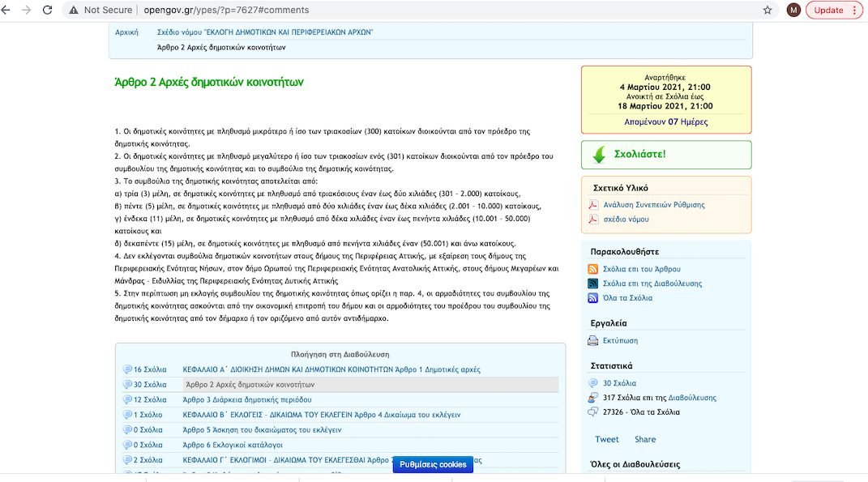Click the comment bubble icon for 30 Σχόλια row
This screenshot has height=482, width=868.
(x=127, y=385)
